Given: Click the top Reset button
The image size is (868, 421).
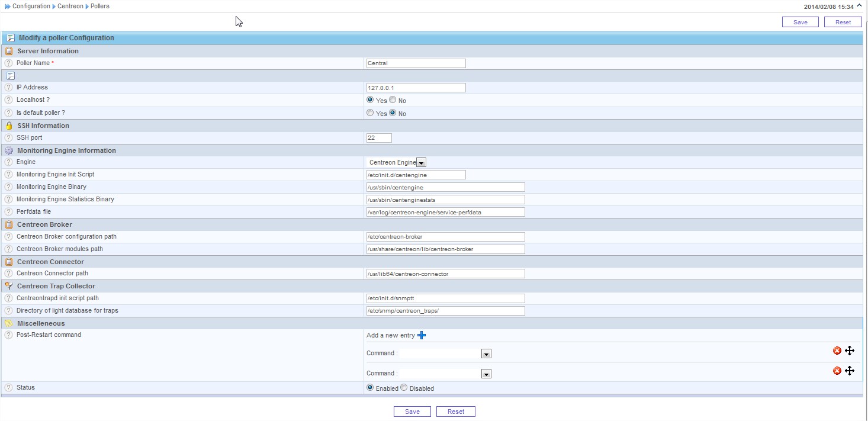Looking at the screenshot, I should pos(843,22).
